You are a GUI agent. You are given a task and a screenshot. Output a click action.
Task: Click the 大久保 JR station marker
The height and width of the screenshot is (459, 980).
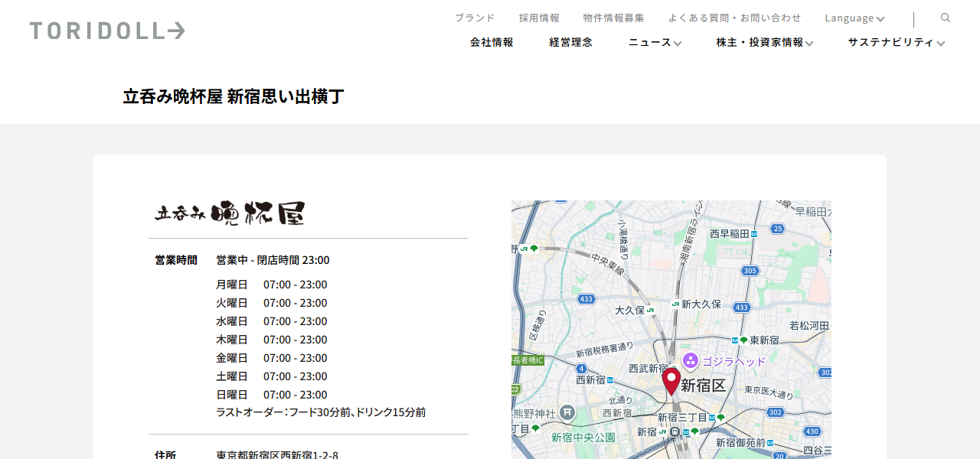[x=650, y=310]
